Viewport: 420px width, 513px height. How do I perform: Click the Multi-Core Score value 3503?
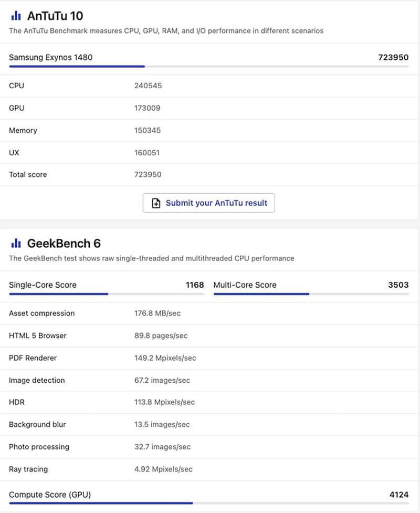coord(398,285)
